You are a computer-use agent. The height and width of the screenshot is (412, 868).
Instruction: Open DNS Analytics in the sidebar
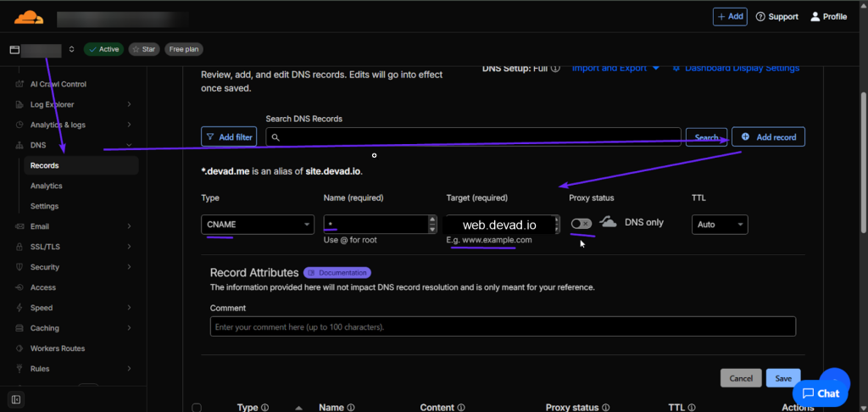click(x=47, y=186)
